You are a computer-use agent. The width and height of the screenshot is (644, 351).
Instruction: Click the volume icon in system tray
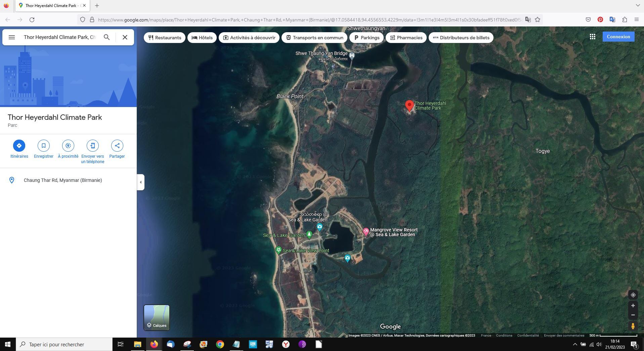coord(599,344)
